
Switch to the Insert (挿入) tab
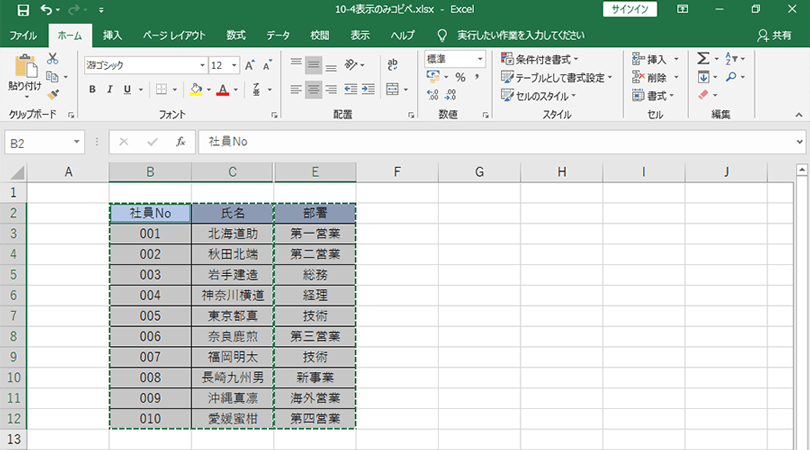click(112, 36)
